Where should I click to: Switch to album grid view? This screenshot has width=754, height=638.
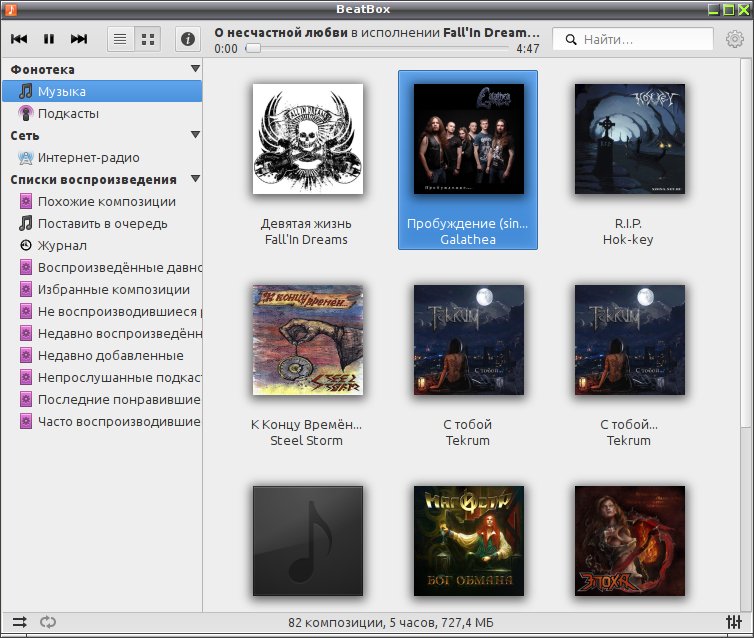148,39
